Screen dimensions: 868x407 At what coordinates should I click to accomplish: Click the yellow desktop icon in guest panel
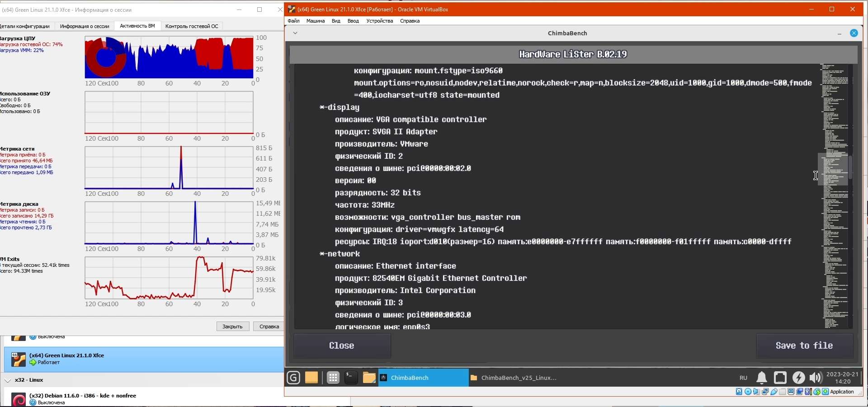coord(311,378)
